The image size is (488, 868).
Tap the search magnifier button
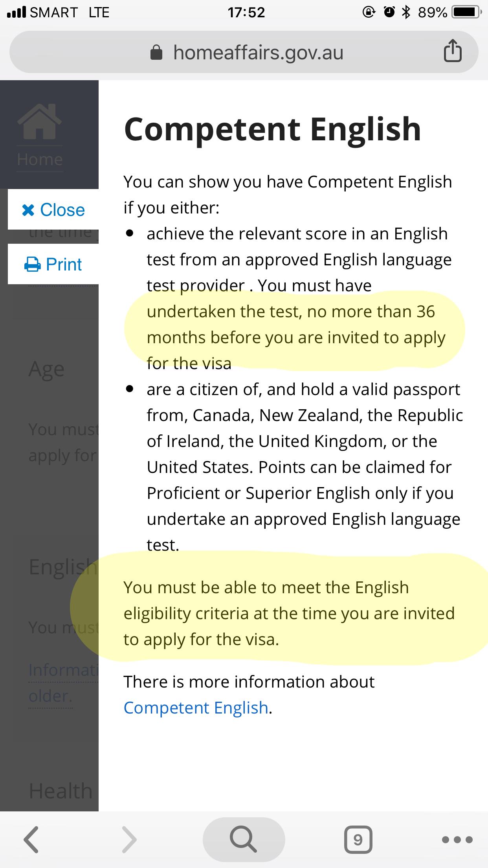pos(244,840)
